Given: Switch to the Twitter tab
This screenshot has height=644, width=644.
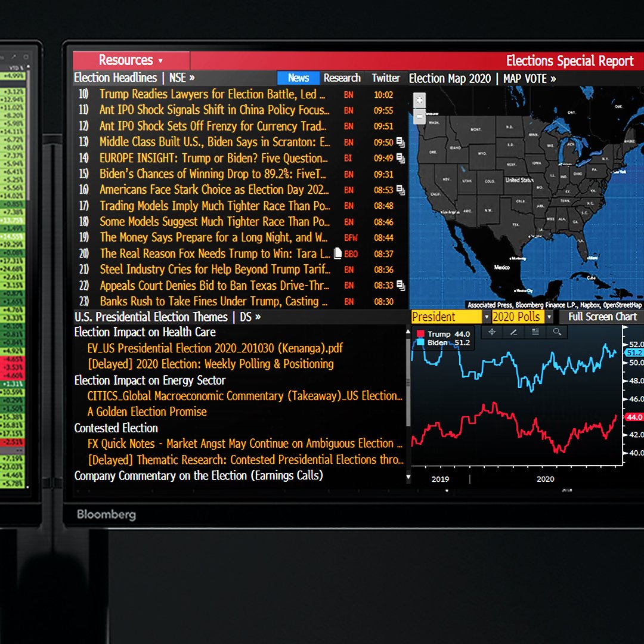Looking at the screenshot, I should pyautogui.click(x=386, y=78).
